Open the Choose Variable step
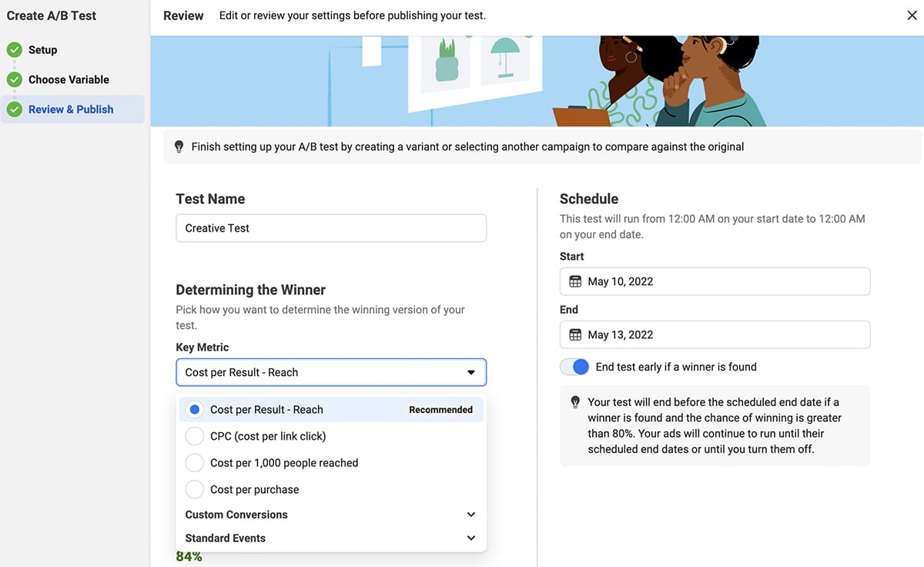This screenshot has width=924, height=567. (x=69, y=79)
